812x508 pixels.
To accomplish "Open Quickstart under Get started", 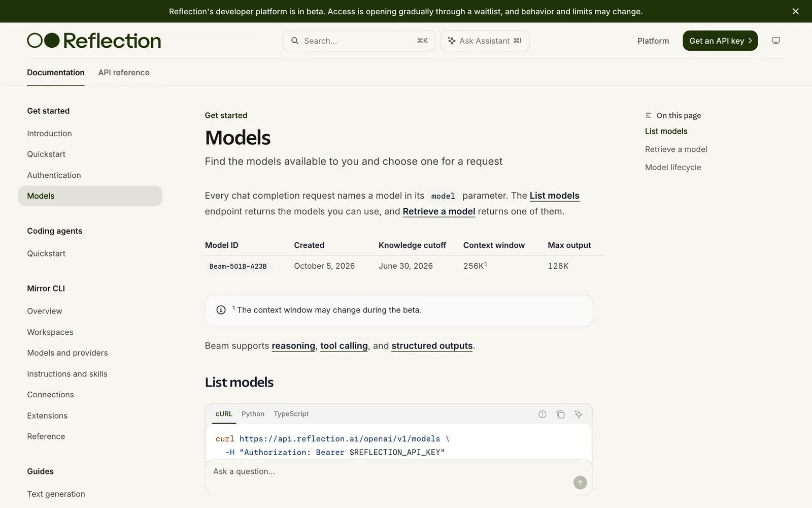I will click(x=46, y=154).
